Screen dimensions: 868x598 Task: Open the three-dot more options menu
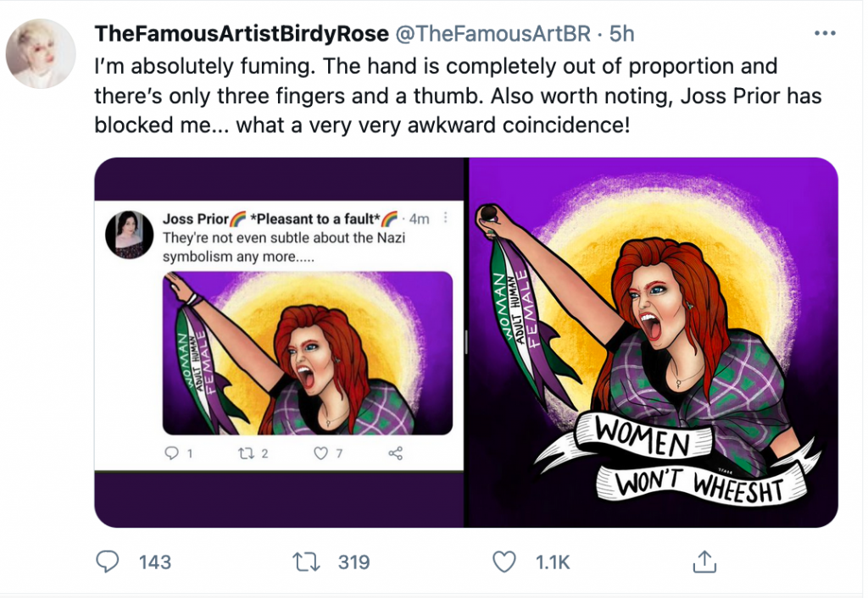click(824, 34)
